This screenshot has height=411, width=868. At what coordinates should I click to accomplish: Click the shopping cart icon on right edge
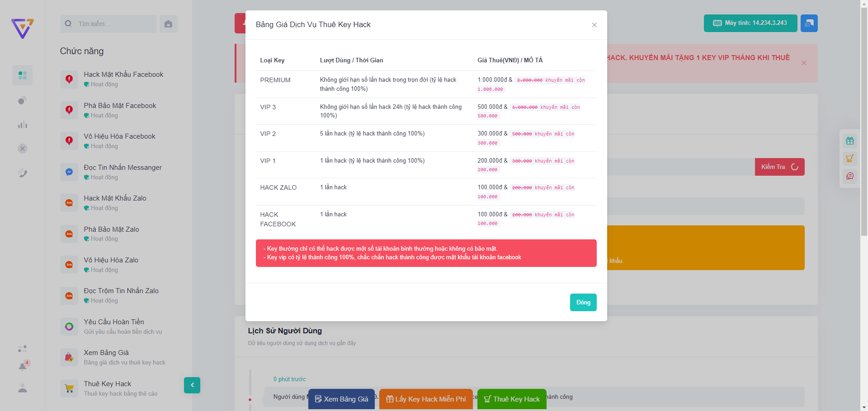coord(850,159)
